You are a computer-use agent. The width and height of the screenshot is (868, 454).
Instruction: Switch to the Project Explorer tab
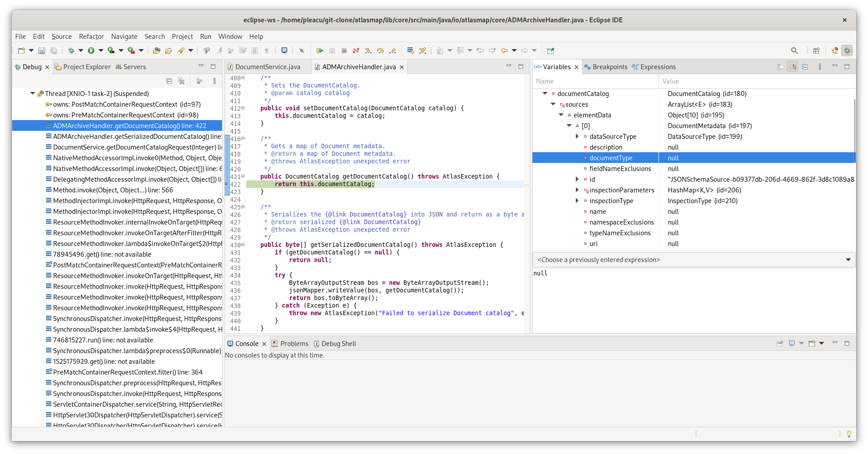(x=83, y=67)
